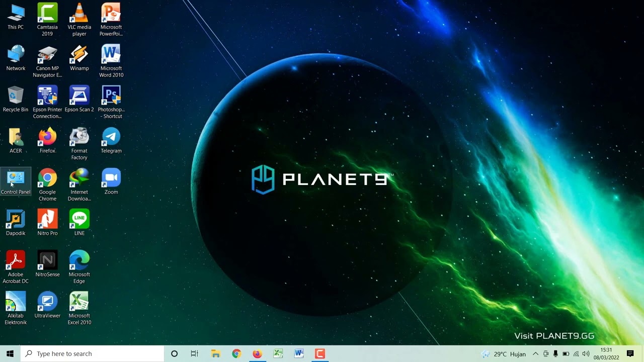Select the Telegram desktop shortcut
The width and height of the screenshot is (644, 362).
pyautogui.click(x=111, y=140)
